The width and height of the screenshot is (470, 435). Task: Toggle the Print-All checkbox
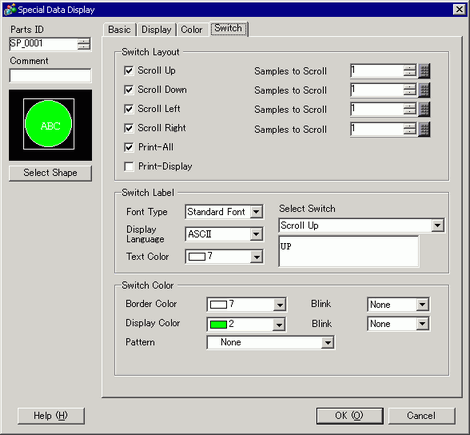tap(129, 147)
